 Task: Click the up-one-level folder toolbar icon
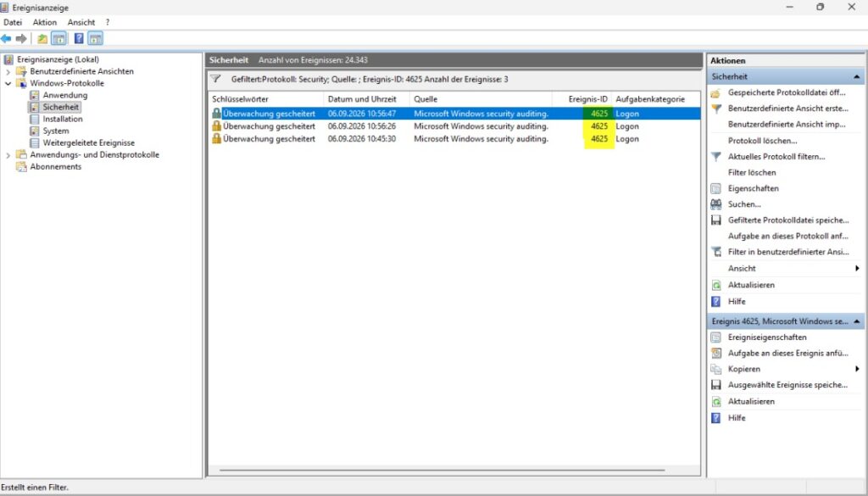pos(42,38)
